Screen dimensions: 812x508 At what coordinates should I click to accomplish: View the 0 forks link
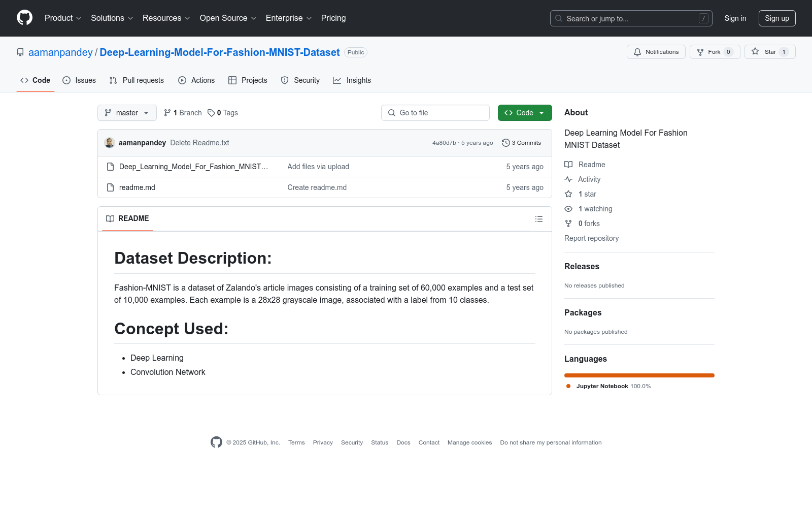pos(582,224)
